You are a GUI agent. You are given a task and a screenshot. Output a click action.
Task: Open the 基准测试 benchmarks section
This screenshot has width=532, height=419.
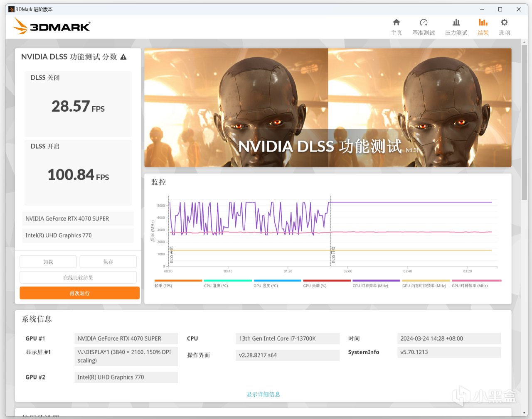pyautogui.click(x=424, y=27)
